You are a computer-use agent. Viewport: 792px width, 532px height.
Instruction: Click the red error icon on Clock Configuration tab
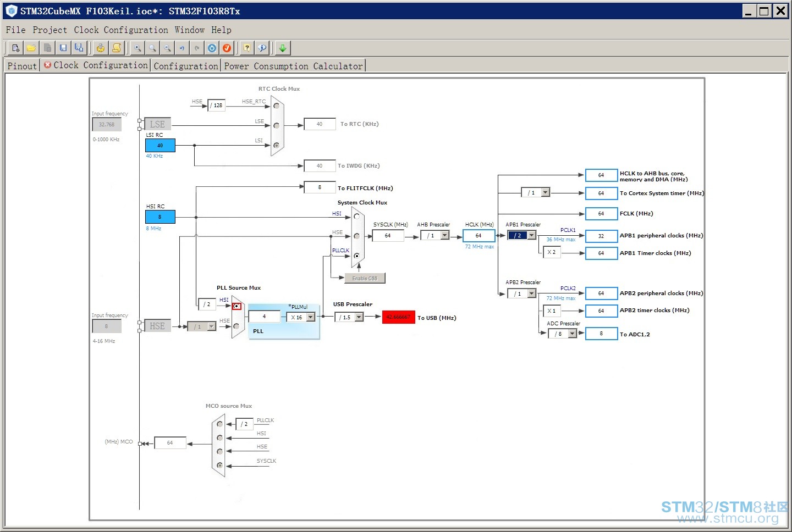[x=48, y=65]
